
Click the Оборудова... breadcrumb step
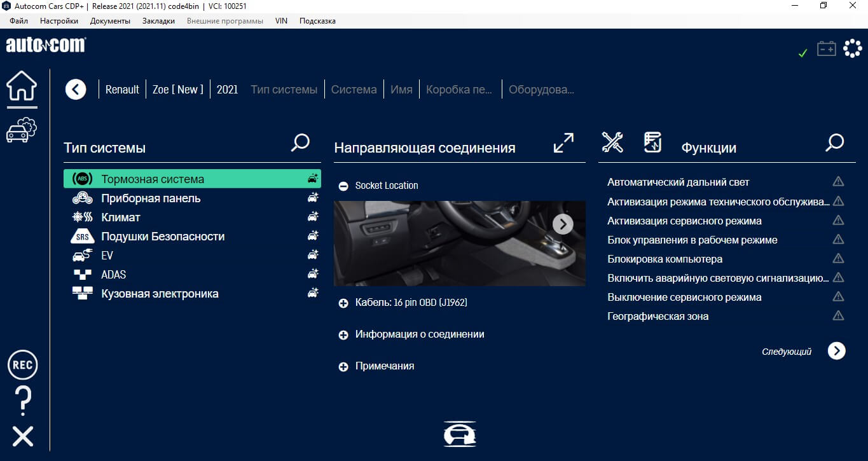[x=541, y=90]
